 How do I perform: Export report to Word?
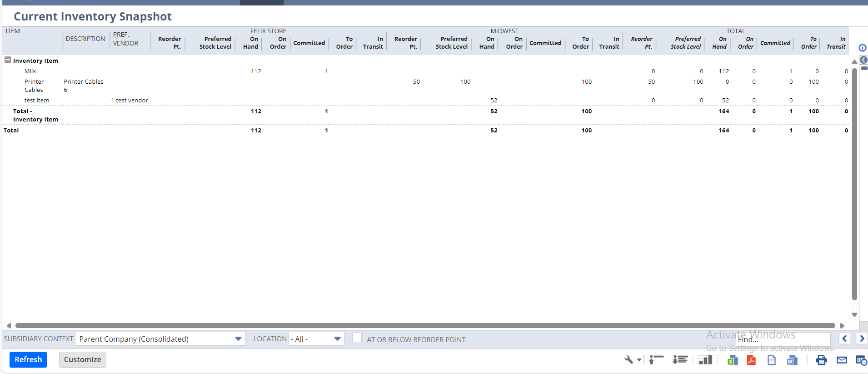(x=792, y=360)
